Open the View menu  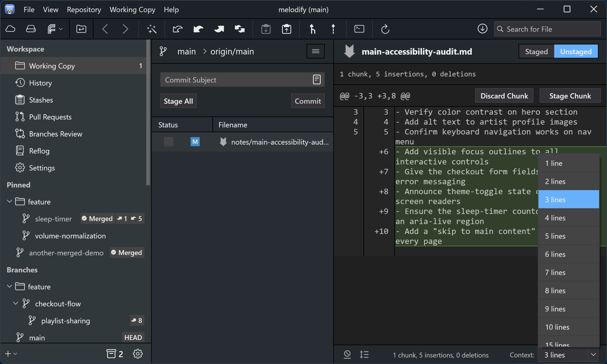pos(50,9)
